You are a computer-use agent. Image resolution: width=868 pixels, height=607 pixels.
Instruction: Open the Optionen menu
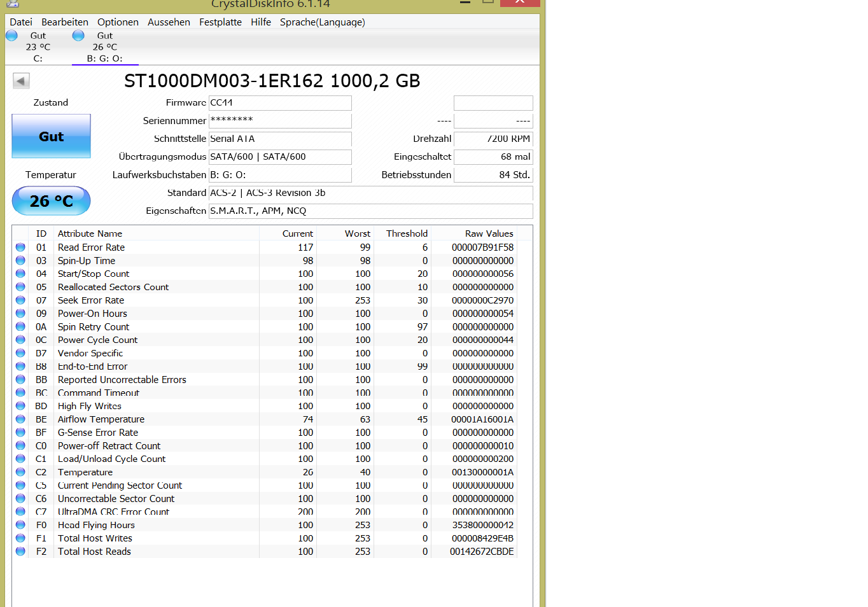(118, 22)
